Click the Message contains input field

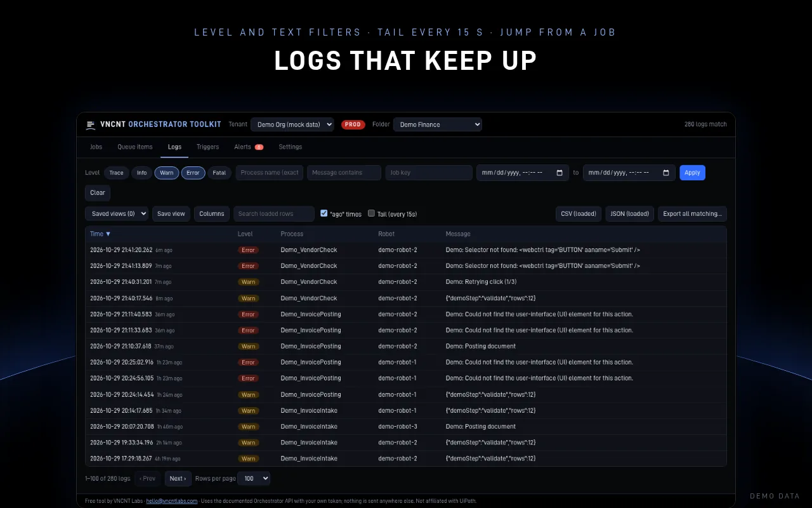click(344, 173)
